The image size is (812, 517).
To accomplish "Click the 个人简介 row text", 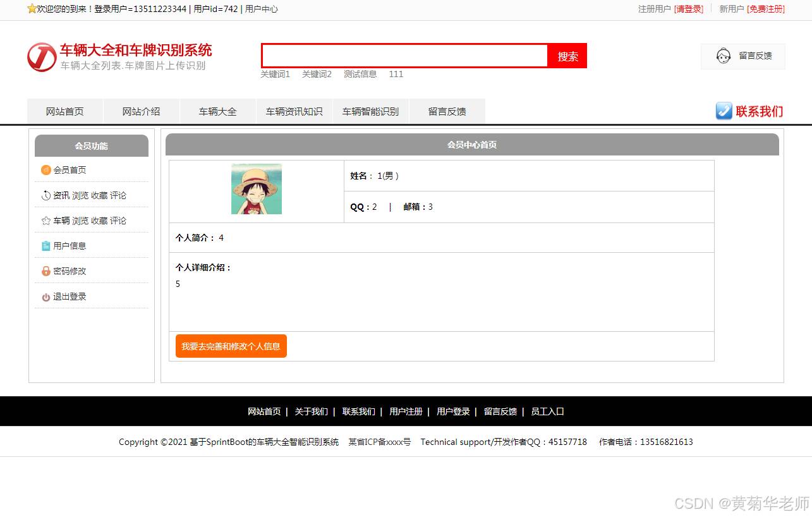I will 200,238.
